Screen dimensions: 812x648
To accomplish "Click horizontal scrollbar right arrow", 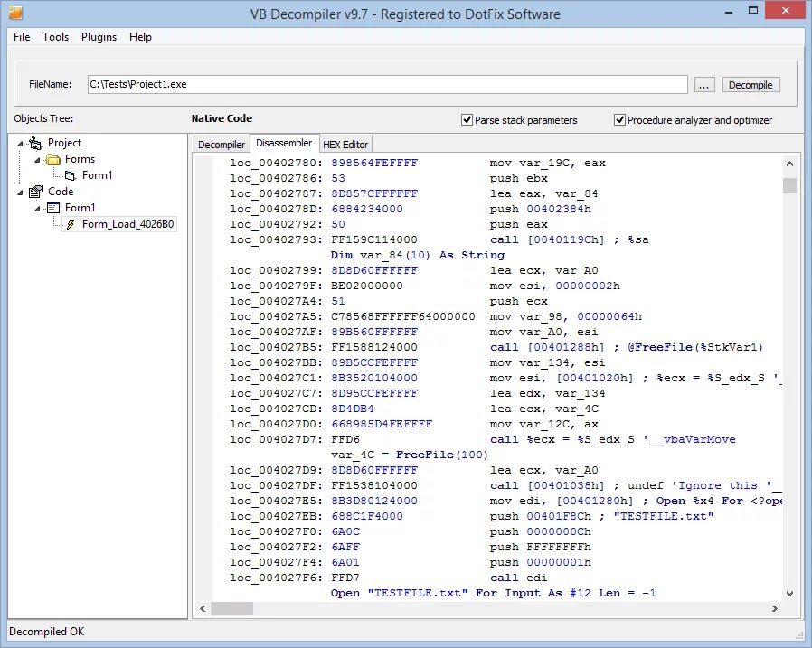I will pos(775,608).
